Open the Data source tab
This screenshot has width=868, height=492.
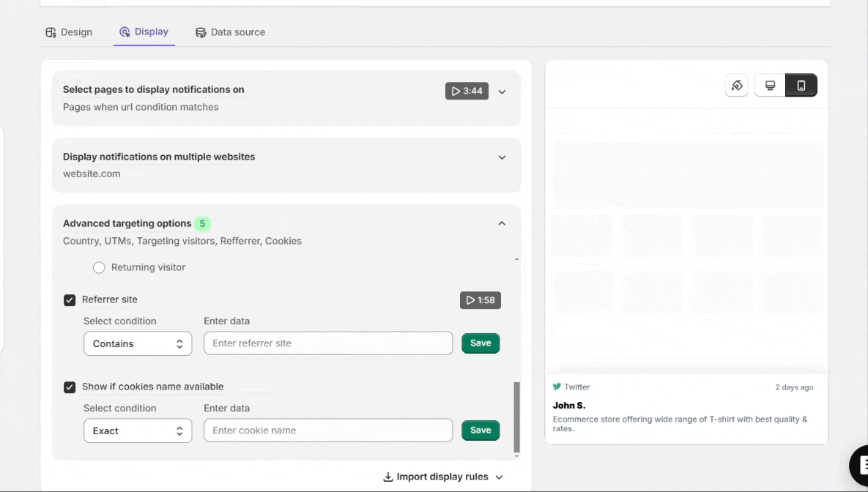pyautogui.click(x=230, y=32)
